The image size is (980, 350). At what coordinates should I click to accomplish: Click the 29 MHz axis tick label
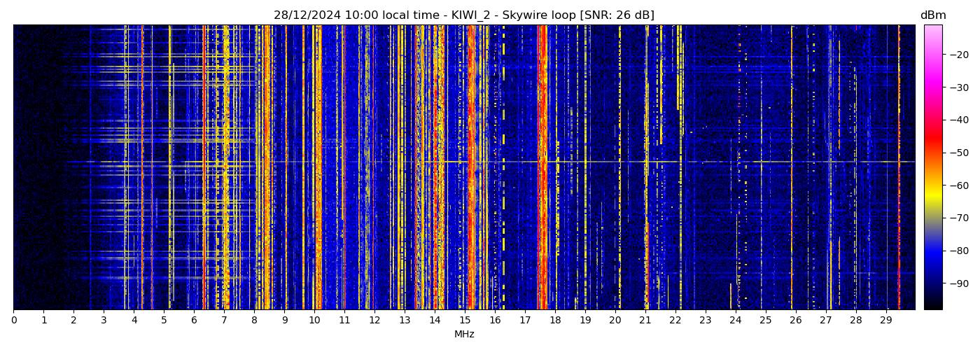click(885, 320)
